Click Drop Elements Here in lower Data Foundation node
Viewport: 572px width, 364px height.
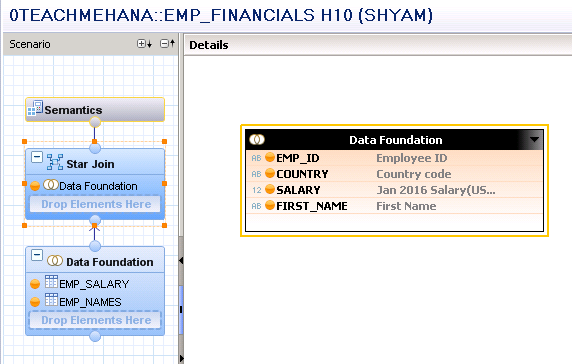tap(96, 320)
